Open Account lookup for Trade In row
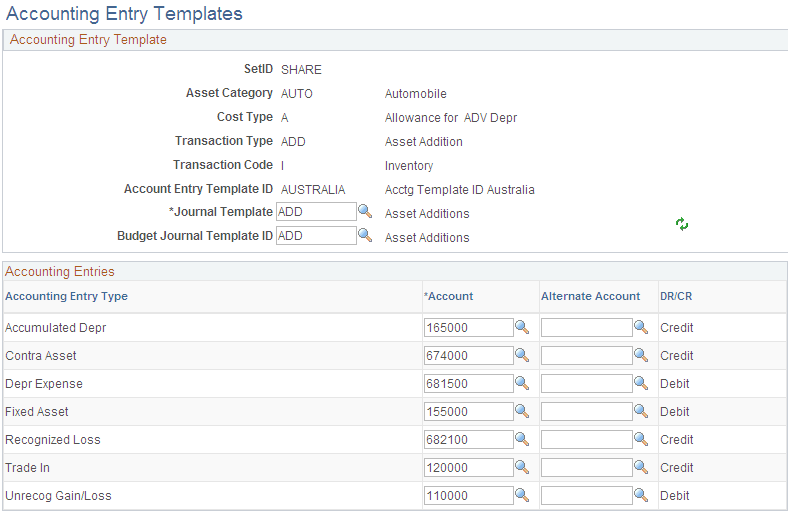The height and width of the screenshot is (511, 788). (x=522, y=468)
